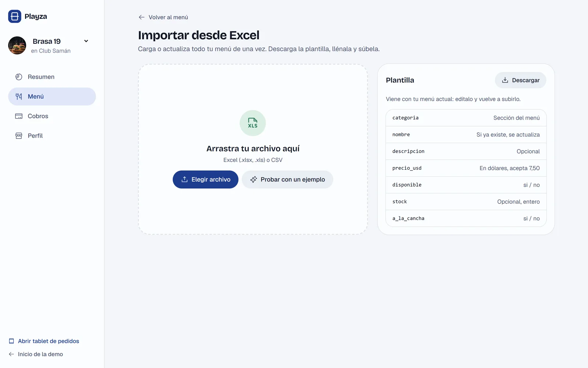Click arrow icon beside Inicio de la demo
588x368 pixels.
[x=11, y=354]
